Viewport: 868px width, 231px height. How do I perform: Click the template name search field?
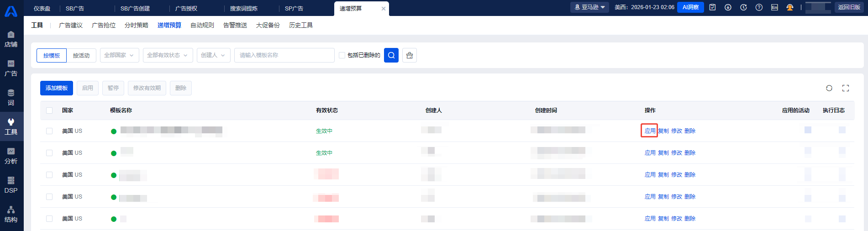(x=284, y=55)
